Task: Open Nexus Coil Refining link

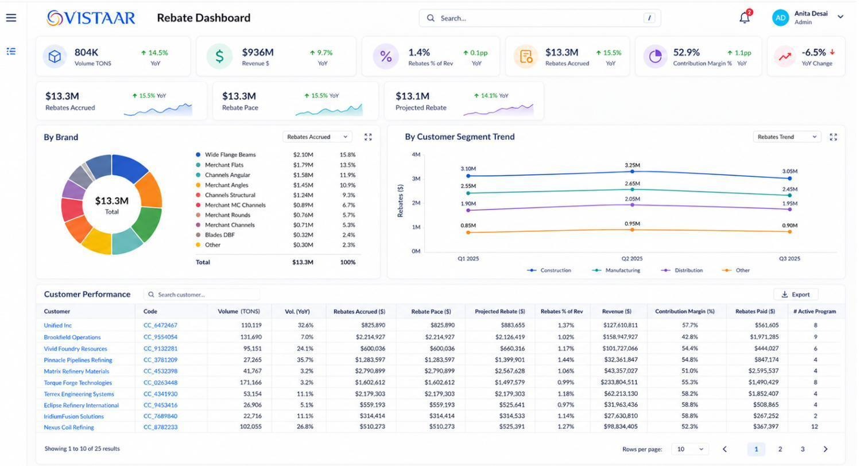Action: 69,428
